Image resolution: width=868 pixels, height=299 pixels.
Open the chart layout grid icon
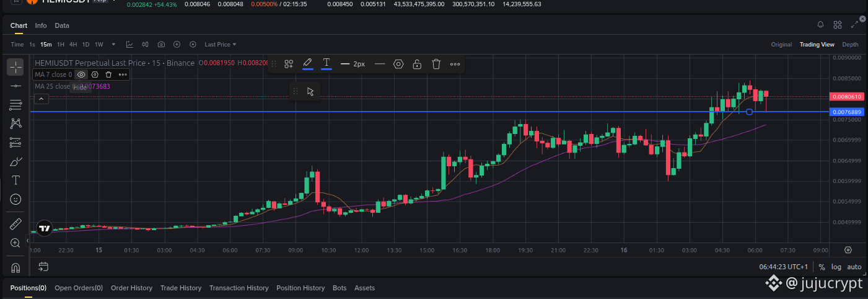[838, 25]
